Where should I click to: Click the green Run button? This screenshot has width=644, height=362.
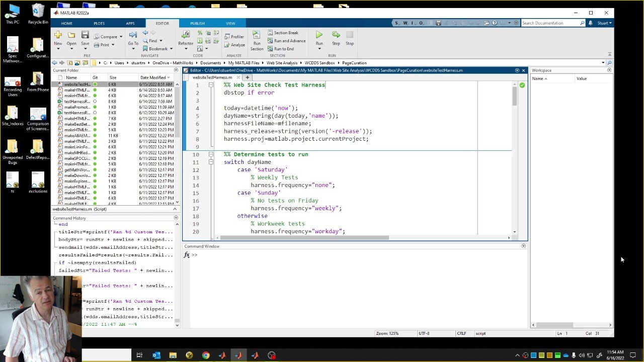319,35
